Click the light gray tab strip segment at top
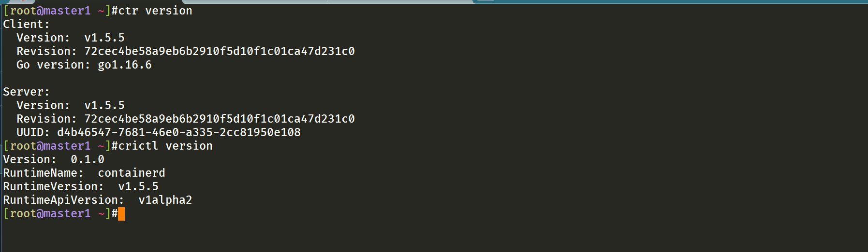Screen dimensions: 868x252 coord(329,1)
